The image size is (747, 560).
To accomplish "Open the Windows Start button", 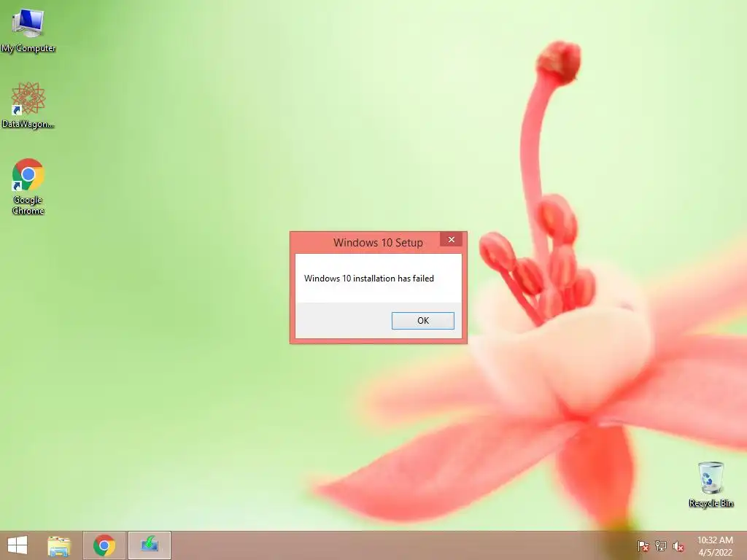I will 18,545.
